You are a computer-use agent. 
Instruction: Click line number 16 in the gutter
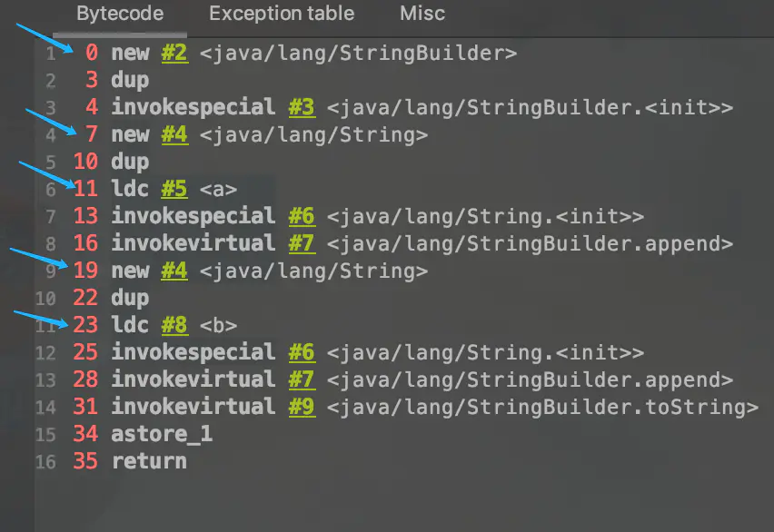pyautogui.click(x=45, y=462)
